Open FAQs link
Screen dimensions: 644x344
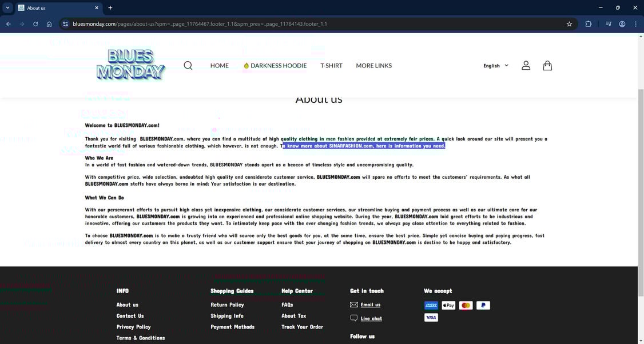(287, 305)
